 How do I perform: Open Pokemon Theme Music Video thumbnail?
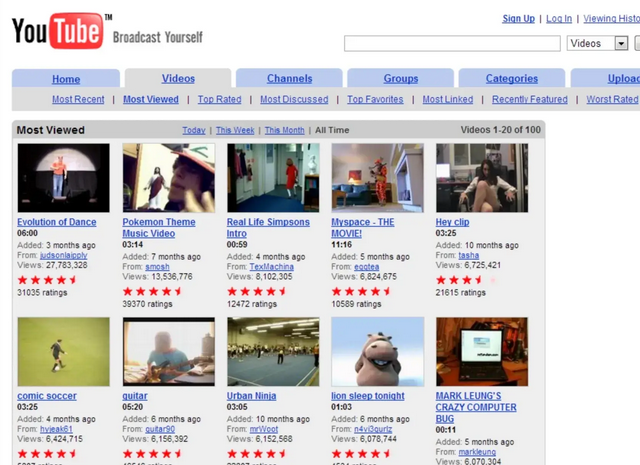pyautogui.click(x=169, y=178)
